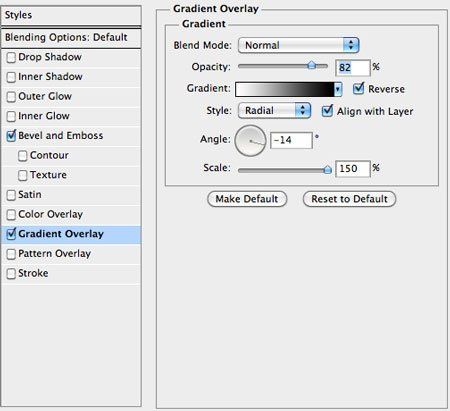Uncheck the Reverse gradient checkbox
This screenshot has width=450, height=411.
[x=358, y=89]
